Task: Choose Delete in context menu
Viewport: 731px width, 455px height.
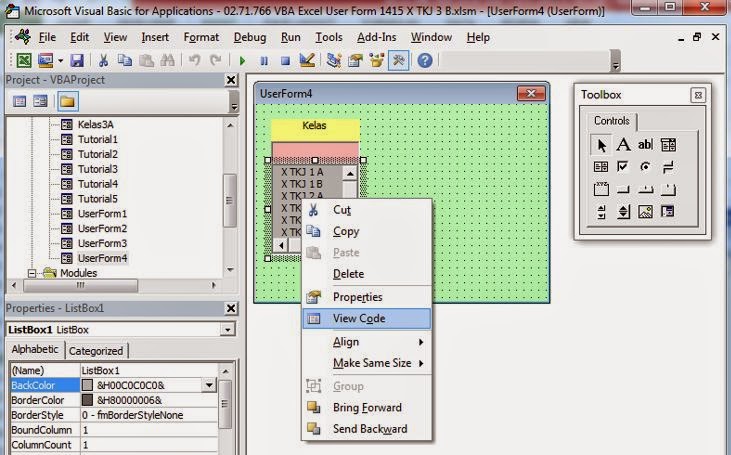Action: click(366, 274)
